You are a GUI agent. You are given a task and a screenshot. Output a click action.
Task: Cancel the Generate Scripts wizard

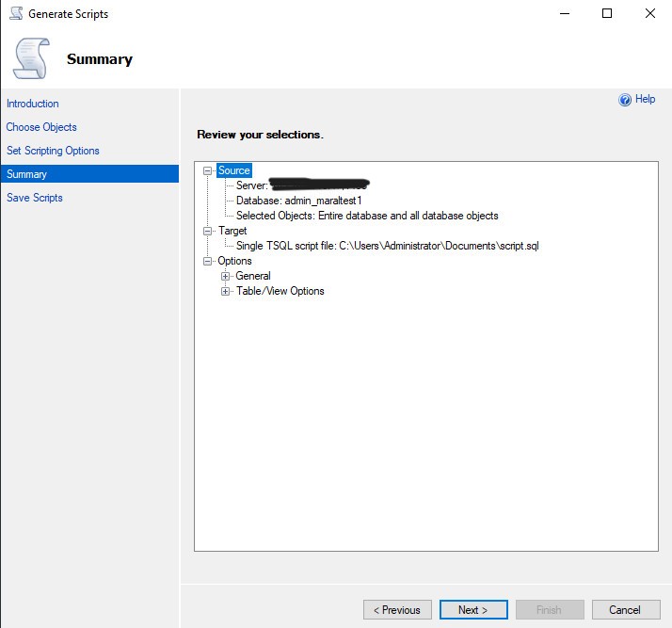pyautogui.click(x=625, y=610)
